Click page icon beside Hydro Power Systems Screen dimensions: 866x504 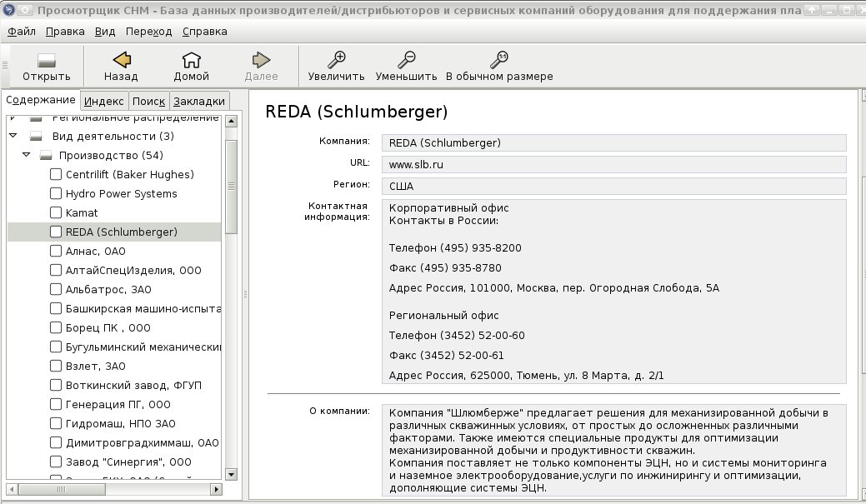(x=56, y=194)
